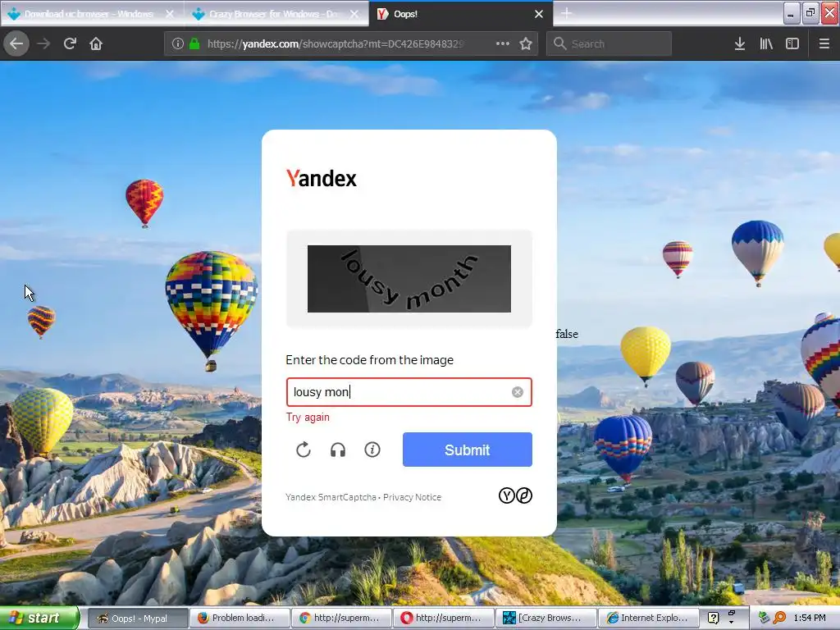Open captcha info icon
Image resolution: width=840 pixels, height=630 pixels.
(x=372, y=450)
